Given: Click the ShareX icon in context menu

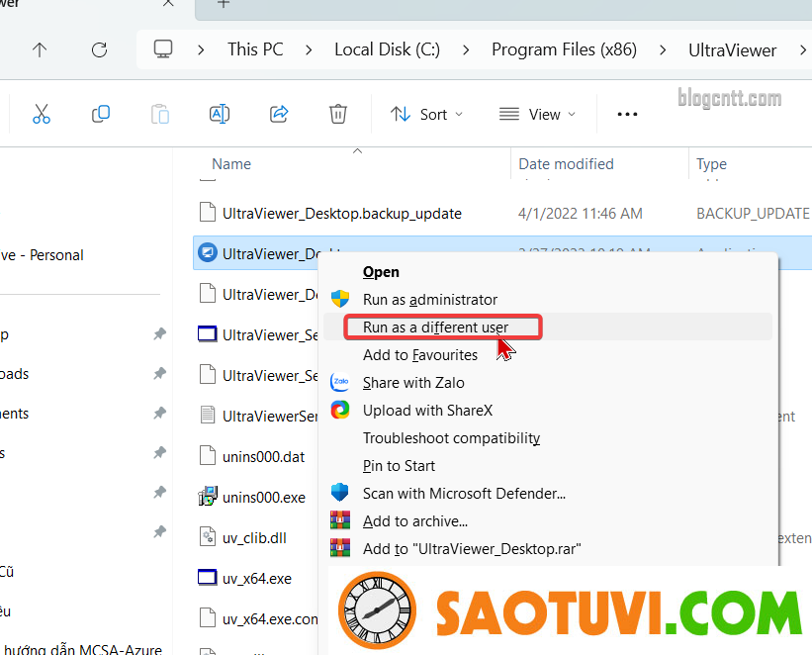Looking at the screenshot, I should [x=340, y=410].
